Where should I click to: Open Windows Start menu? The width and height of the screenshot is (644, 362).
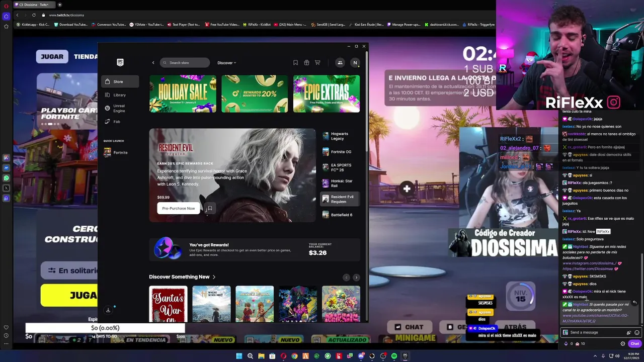[239, 356]
